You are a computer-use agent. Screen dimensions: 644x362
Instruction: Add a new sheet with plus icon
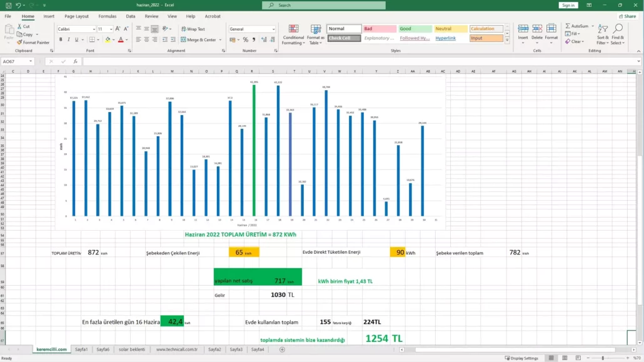point(282,349)
